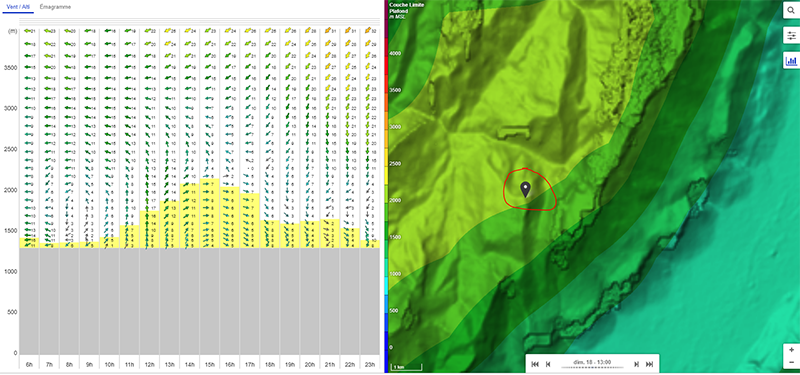Image resolution: width=800 pixels, height=375 pixels.
Task: Select the Vent / Alti tab
Action: [18, 7]
